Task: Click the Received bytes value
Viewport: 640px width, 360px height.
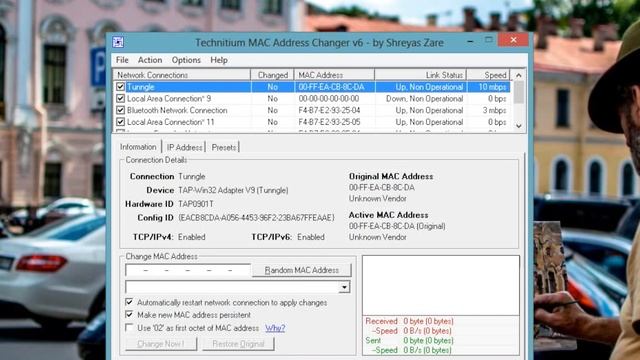Action: [x=428, y=321]
